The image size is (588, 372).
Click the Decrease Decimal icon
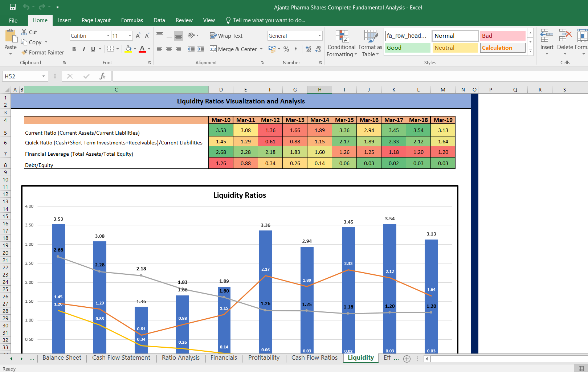coord(318,49)
